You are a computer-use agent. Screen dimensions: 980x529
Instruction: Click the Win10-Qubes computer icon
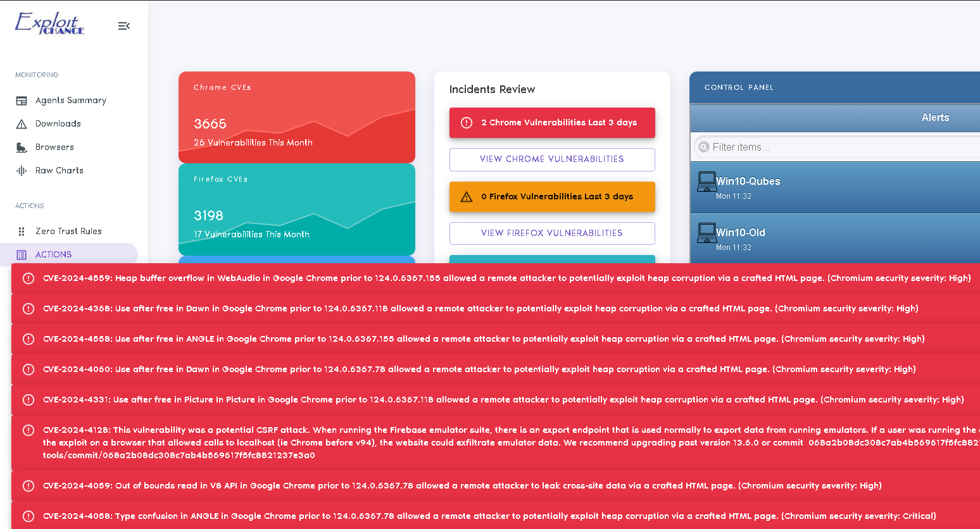click(x=707, y=182)
